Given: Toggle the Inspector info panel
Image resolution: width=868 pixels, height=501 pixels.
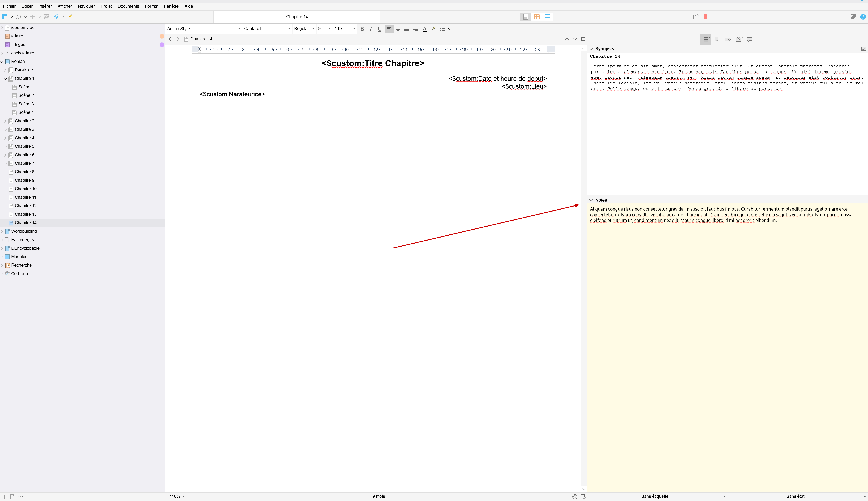Looking at the screenshot, I should (x=863, y=17).
